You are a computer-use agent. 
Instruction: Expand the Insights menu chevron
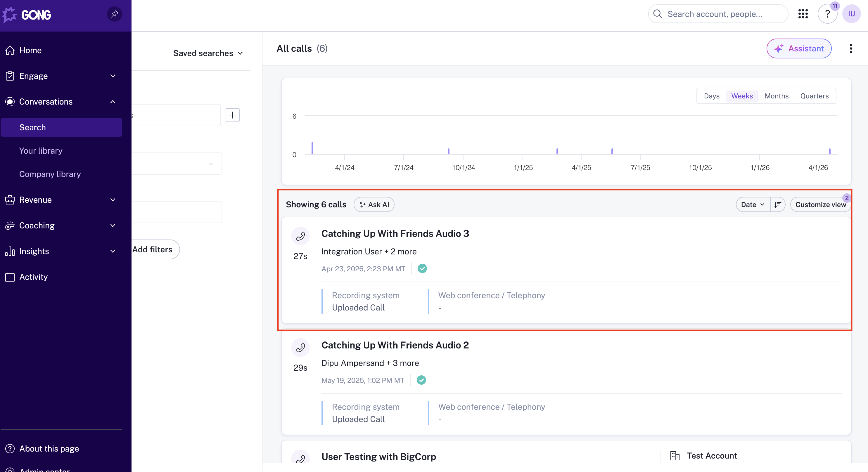pyautogui.click(x=113, y=251)
